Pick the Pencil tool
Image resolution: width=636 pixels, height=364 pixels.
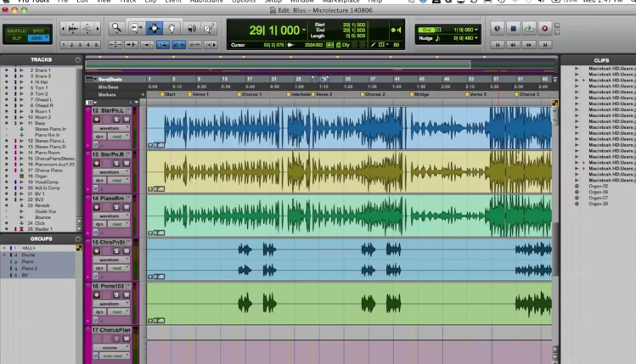[x=209, y=28]
